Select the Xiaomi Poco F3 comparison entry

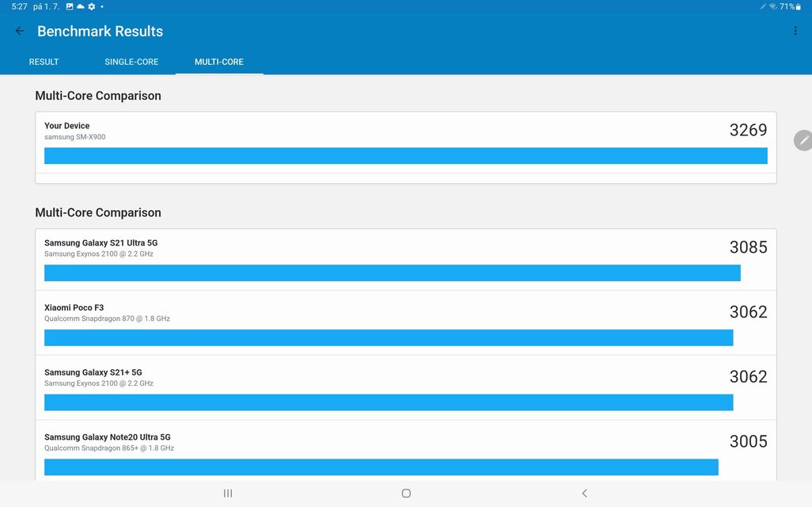click(405, 322)
